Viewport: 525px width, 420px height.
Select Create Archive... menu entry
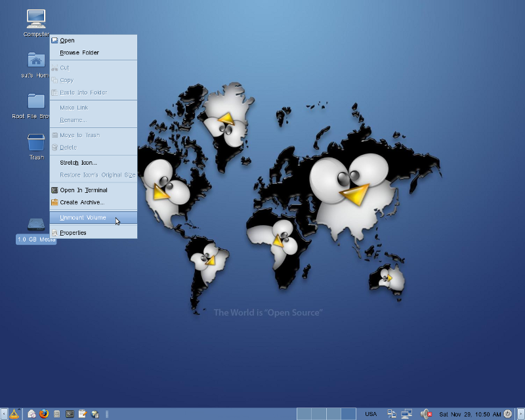(x=93, y=202)
